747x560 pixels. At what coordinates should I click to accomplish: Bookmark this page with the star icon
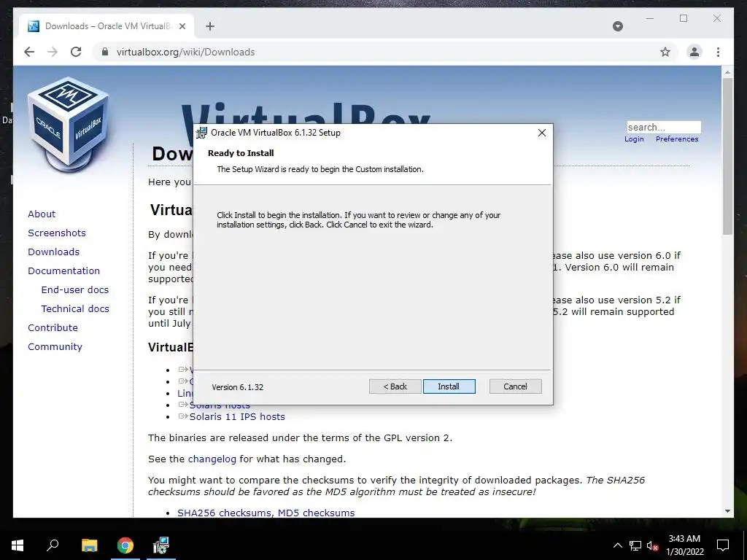[x=665, y=52]
